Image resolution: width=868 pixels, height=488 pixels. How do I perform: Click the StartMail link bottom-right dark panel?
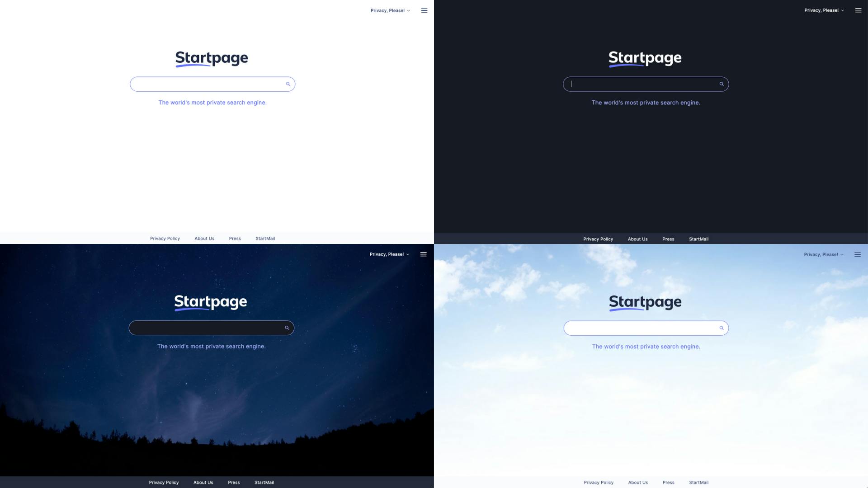698,238
